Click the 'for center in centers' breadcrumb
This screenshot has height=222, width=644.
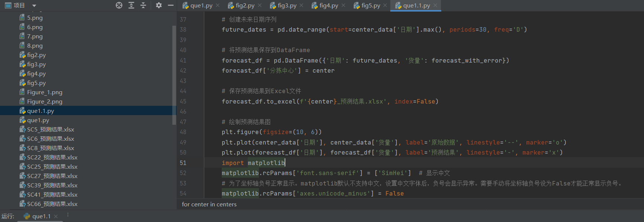coord(209,204)
